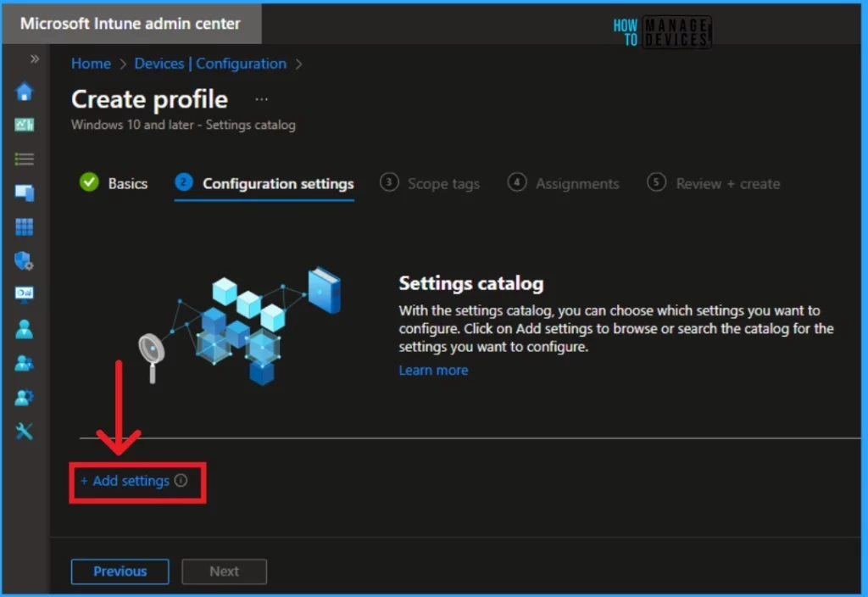Open Devices | Configuration breadcrumb link
868x597 pixels.
click(x=210, y=64)
